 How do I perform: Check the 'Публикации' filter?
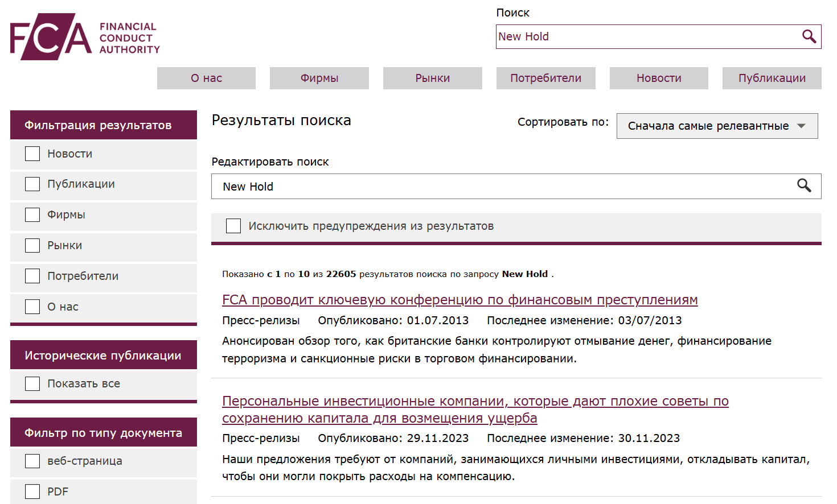tap(32, 184)
